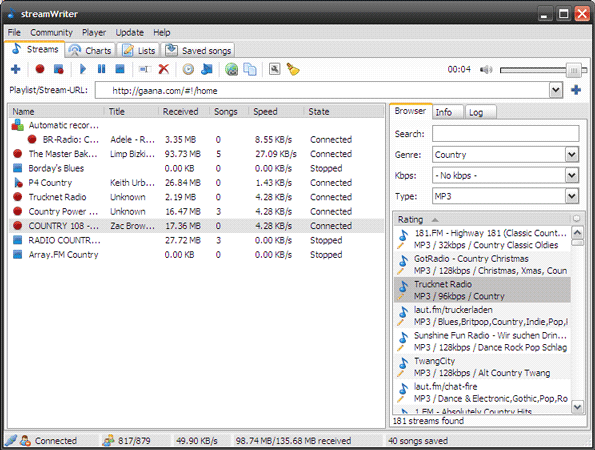Click into the Playlist/Stream-URL field

pos(323,90)
